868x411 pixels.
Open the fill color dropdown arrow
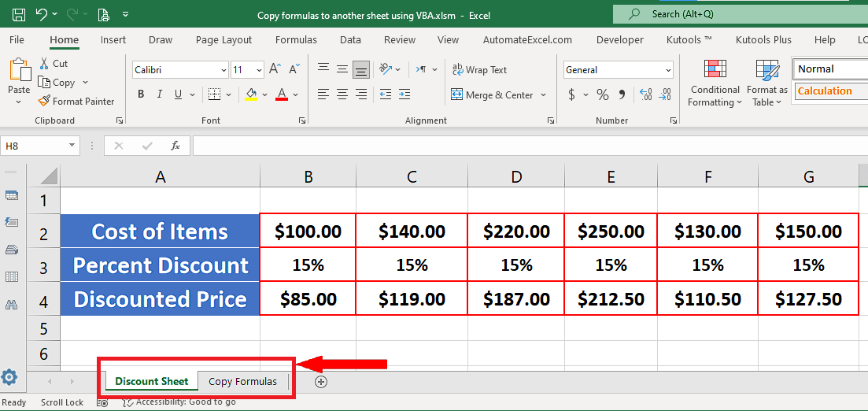(265, 94)
